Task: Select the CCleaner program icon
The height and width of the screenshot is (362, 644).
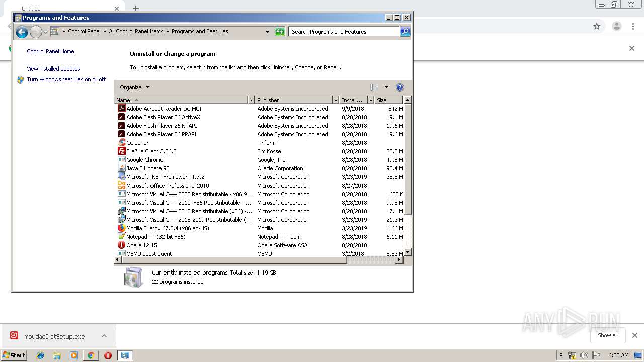Action: click(x=121, y=142)
